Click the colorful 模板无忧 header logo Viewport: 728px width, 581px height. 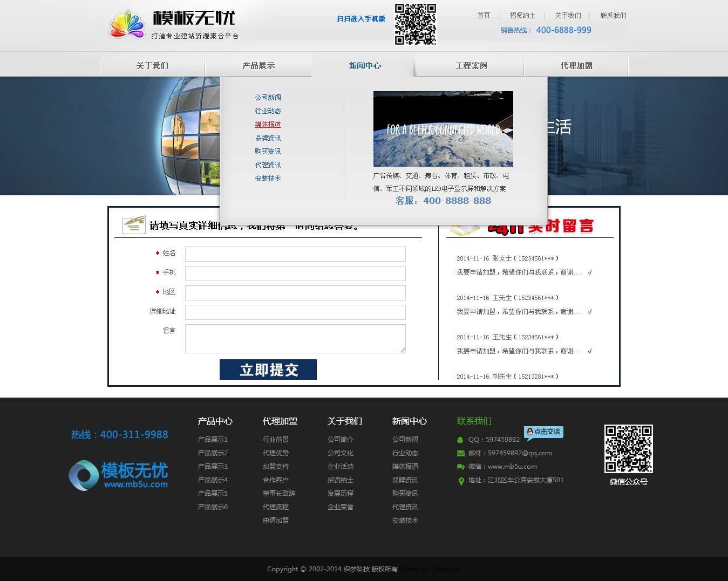click(173, 25)
